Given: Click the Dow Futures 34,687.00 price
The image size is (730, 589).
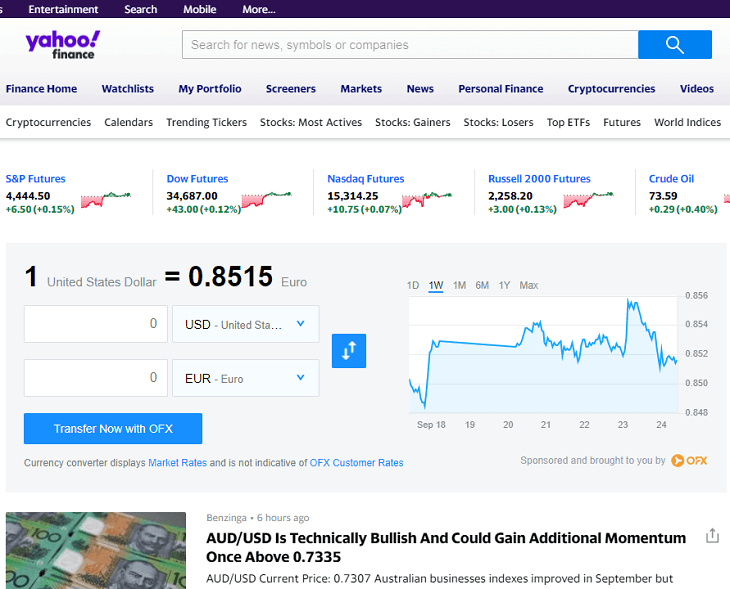Looking at the screenshot, I should (192, 196).
